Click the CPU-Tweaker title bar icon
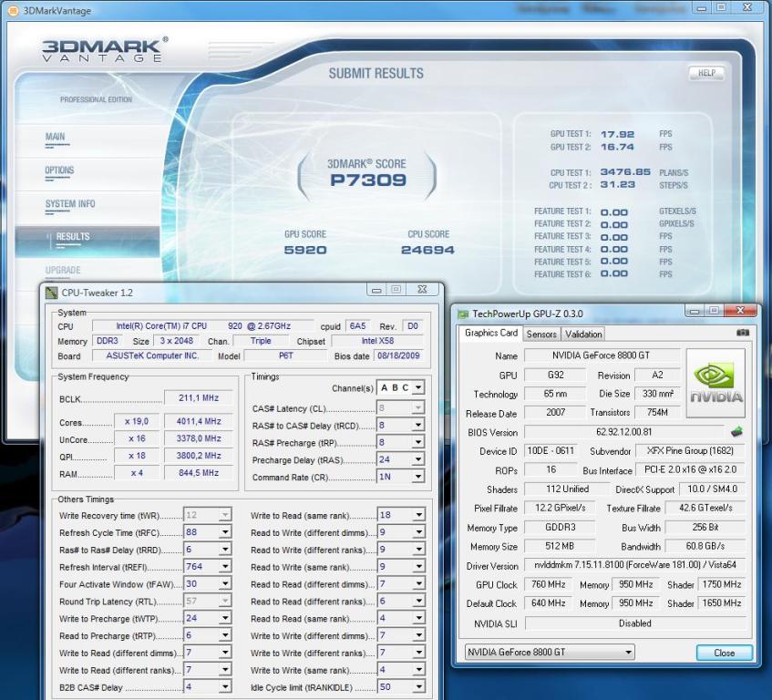Image resolution: width=772 pixels, height=700 pixels. pos(51,293)
